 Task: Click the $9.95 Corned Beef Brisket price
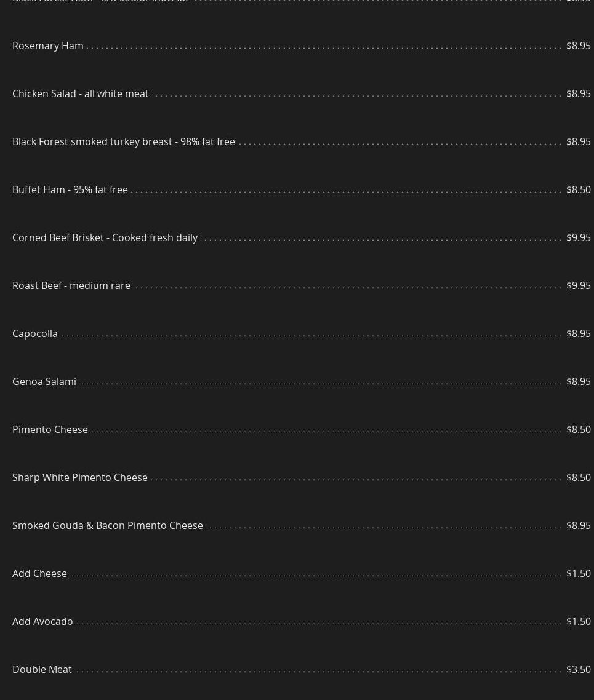[x=578, y=237]
